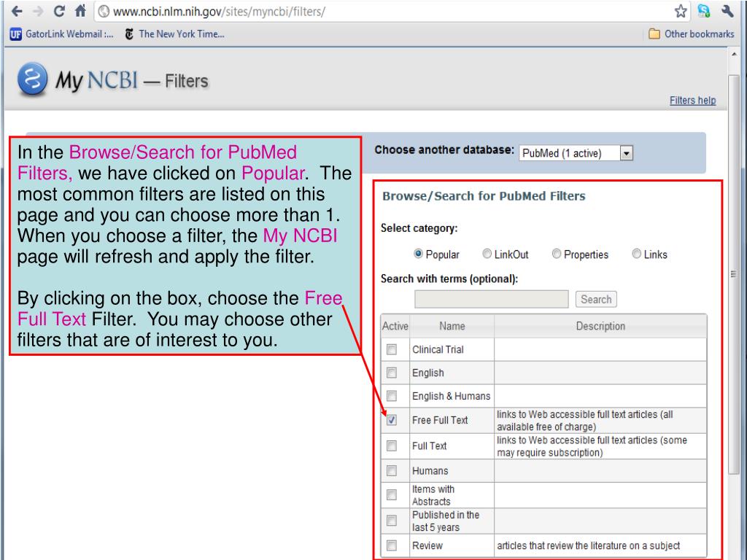Reload the page with the refresh icon
747x560 pixels.
[59, 11]
